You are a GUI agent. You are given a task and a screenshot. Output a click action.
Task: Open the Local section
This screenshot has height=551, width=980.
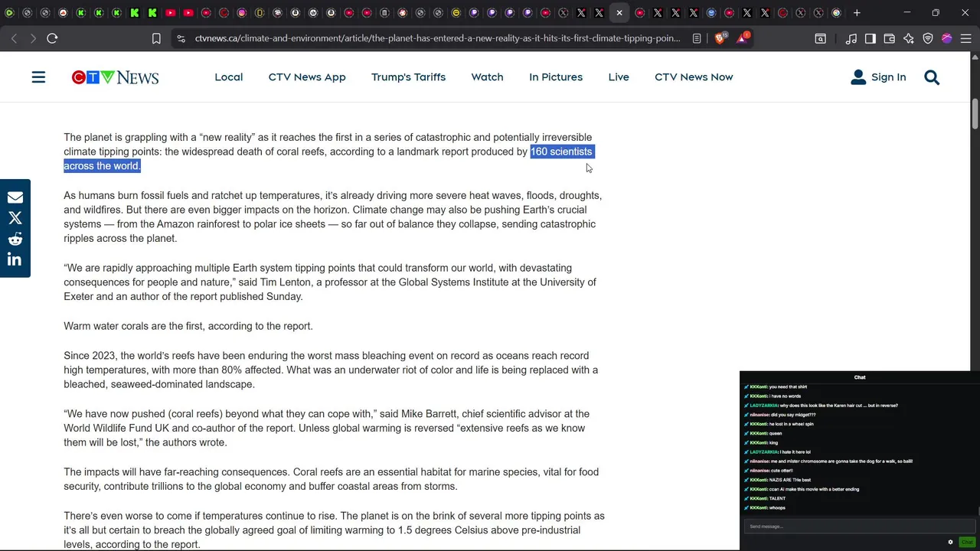[x=229, y=77]
